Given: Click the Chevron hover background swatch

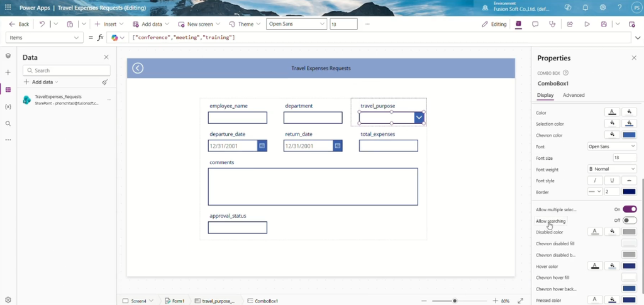Looking at the screenshot, I should pyautogui.click(x=629, y=289).
